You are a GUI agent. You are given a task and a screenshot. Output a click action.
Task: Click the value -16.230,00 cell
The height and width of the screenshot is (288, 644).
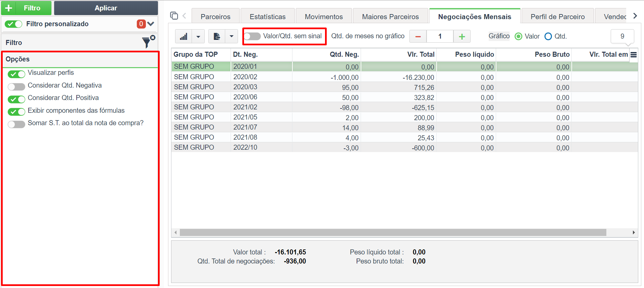399,77
